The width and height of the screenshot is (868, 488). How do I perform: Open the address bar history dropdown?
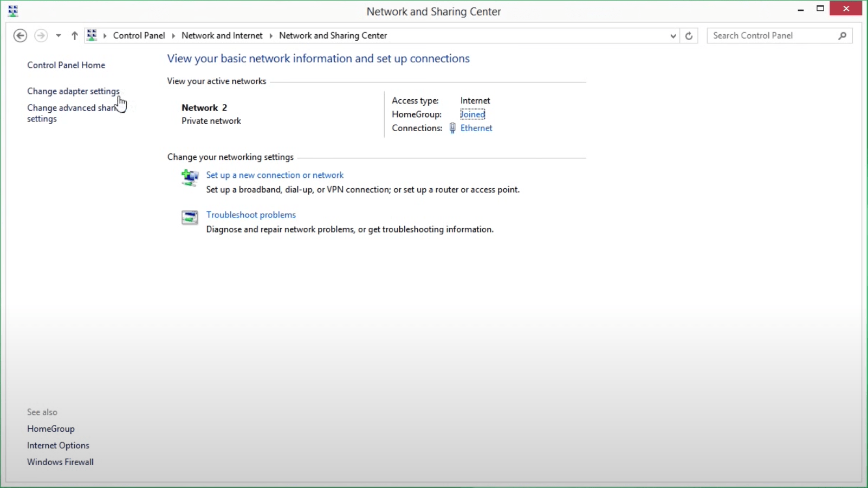672,35
